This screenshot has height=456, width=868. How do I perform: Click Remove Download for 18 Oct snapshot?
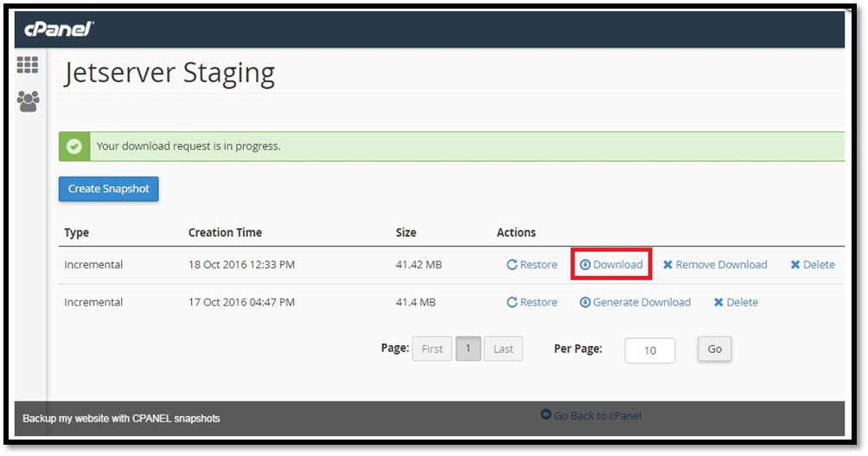click(715, 265)
